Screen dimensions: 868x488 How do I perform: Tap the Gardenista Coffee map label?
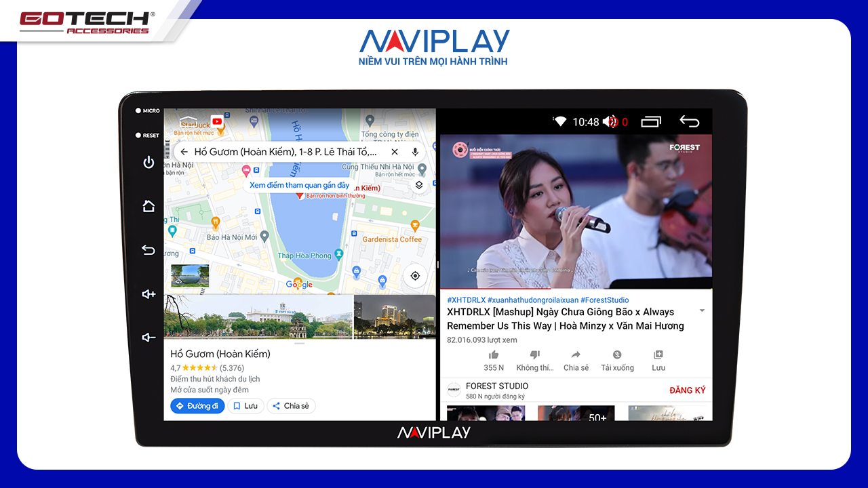click(392, 239)
